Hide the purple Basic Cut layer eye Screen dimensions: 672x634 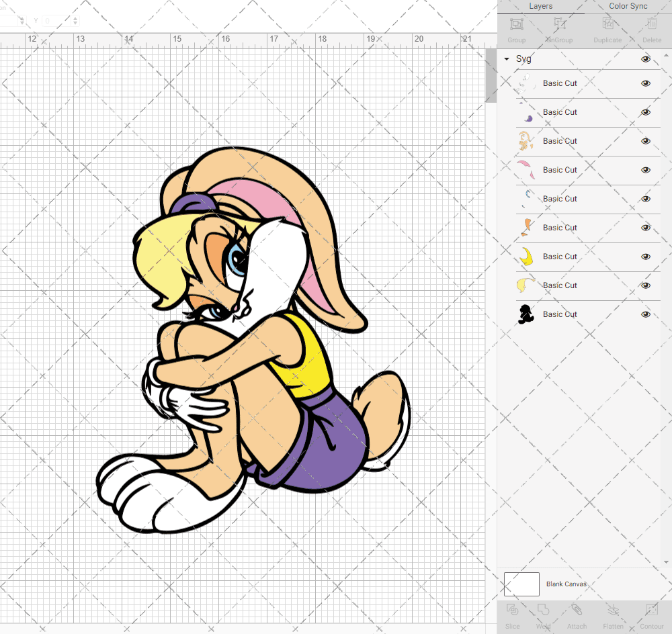point(646,112)
